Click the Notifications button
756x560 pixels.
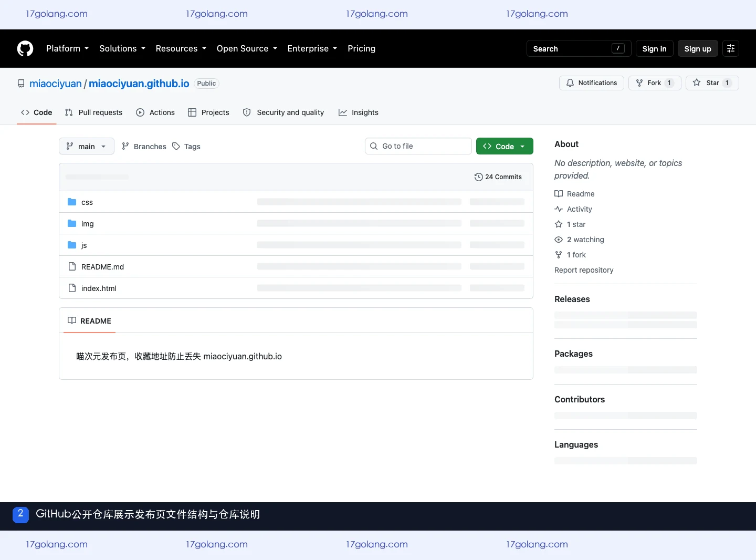(592, 83)
